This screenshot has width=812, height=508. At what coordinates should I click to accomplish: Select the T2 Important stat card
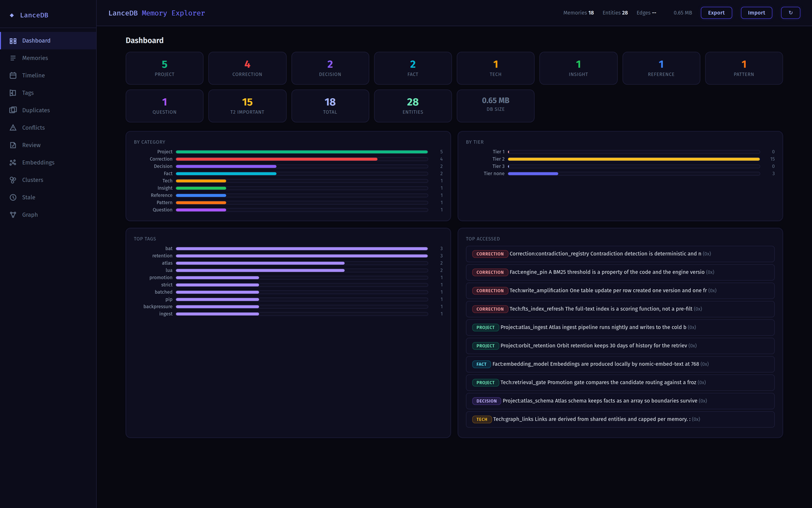tap(247, 106)
